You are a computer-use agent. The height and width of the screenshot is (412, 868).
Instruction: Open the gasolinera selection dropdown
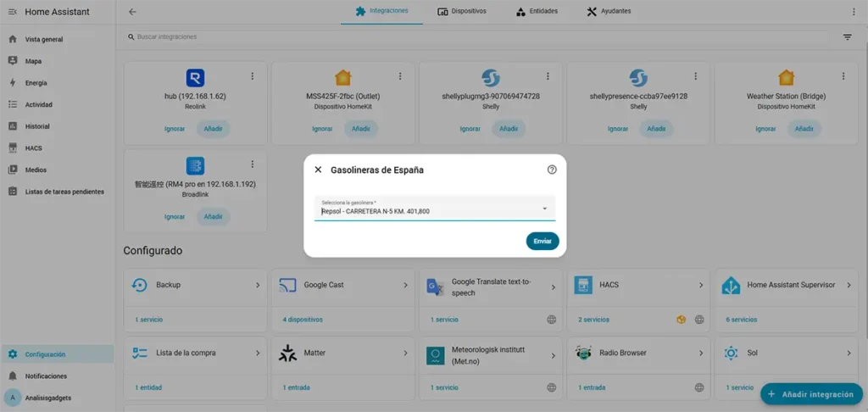pos(435,209)
